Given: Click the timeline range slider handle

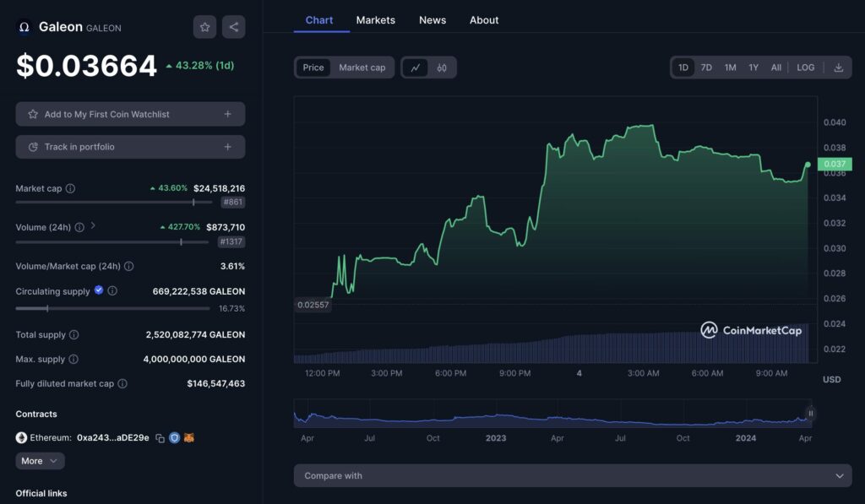Looking at the screenshot, I should [x=810, y=414].
